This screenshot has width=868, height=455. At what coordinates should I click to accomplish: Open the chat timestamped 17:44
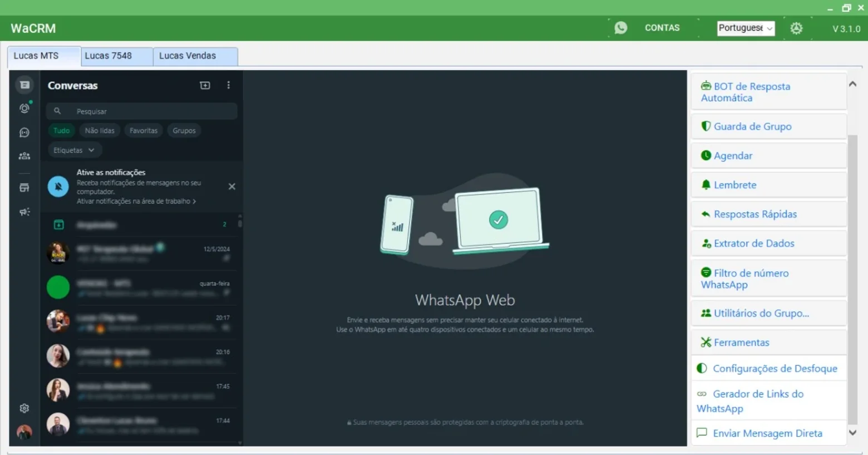[x=142, y=425]
